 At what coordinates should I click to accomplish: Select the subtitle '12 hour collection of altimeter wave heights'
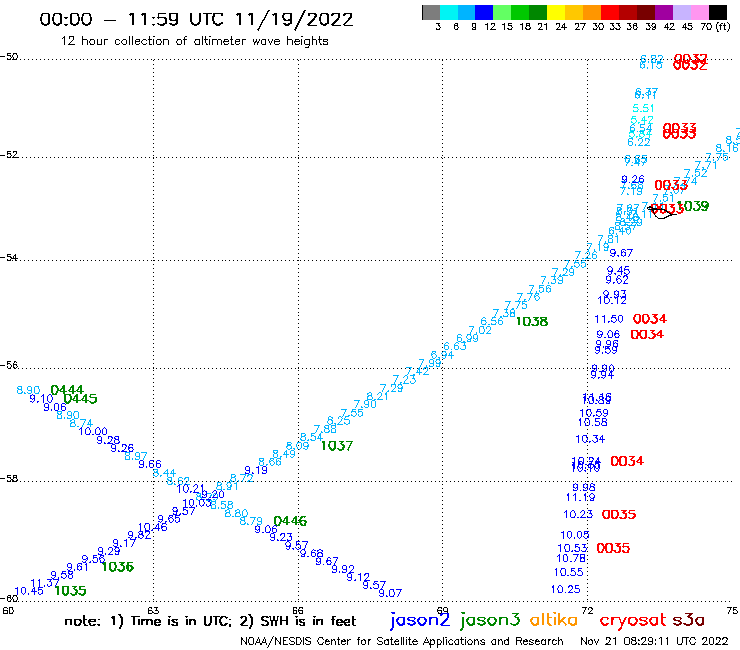tap(194, 41)
